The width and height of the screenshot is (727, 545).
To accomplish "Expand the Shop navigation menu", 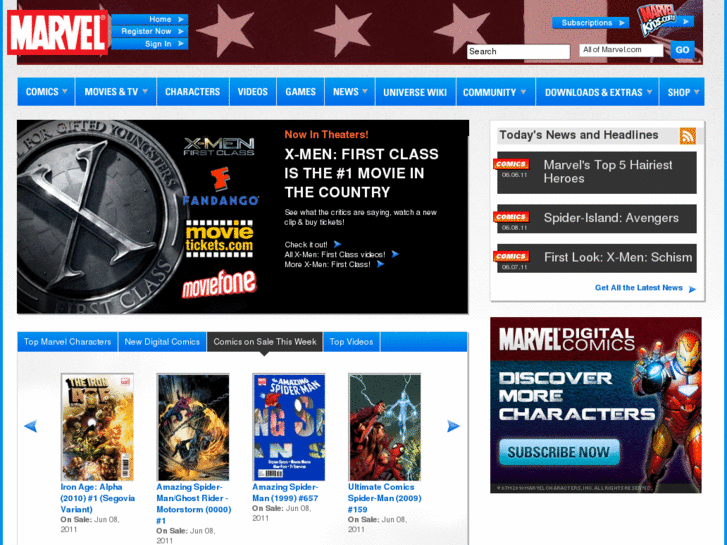I will coord(682,92).
